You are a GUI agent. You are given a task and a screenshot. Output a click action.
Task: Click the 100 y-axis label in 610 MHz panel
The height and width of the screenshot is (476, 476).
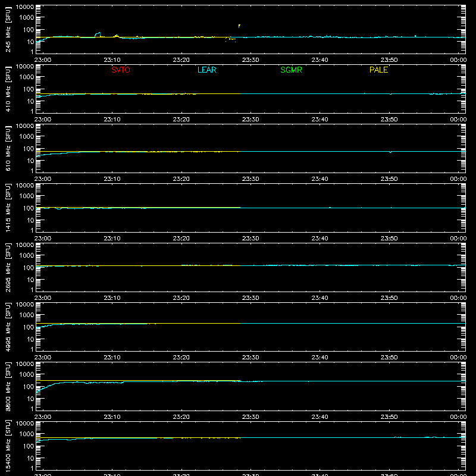click(x=29, y=149)
